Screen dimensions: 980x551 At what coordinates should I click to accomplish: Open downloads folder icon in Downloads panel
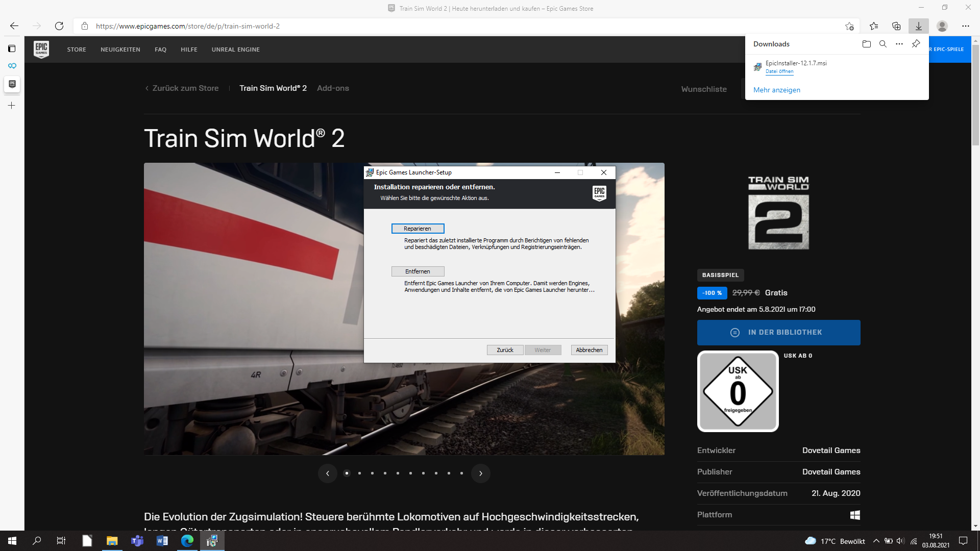[867, 44]
